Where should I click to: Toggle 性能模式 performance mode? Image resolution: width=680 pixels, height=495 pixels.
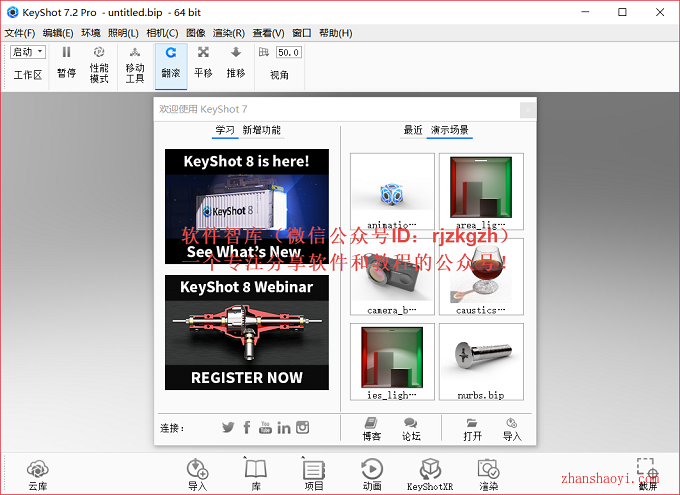tap(99, 65)
